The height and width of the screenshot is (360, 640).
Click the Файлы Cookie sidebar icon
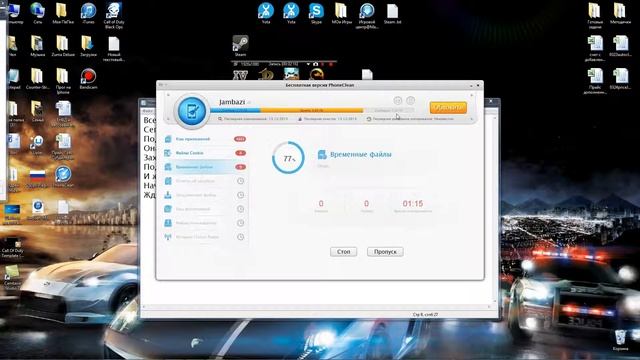[168, 153]
